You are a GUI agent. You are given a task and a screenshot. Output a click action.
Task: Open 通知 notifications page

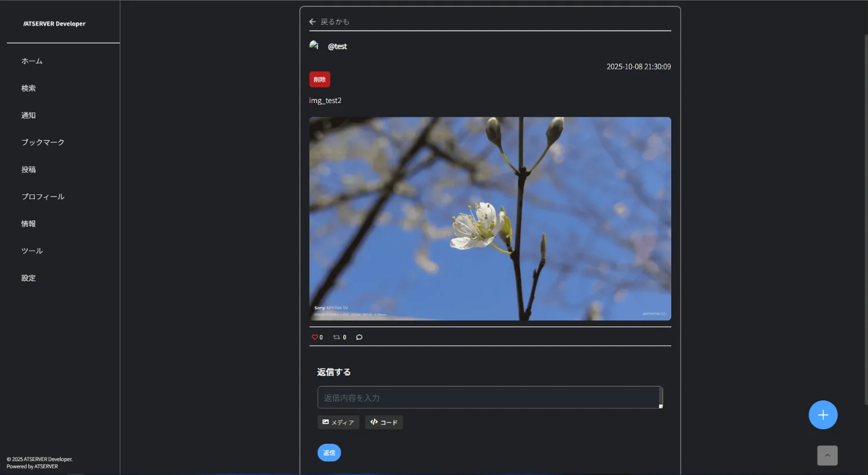29,116
